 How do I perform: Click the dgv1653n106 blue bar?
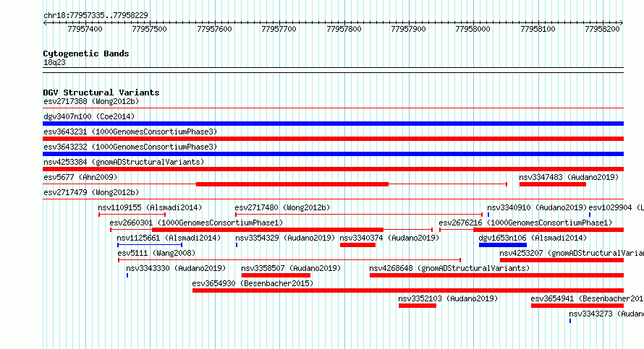503,245
